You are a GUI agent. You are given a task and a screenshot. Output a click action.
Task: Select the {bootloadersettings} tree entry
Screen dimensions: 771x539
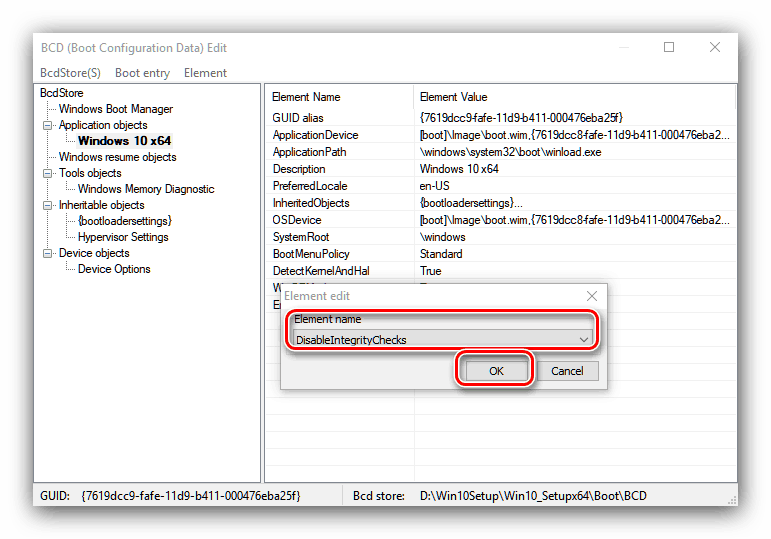click(x=125, y=221)
